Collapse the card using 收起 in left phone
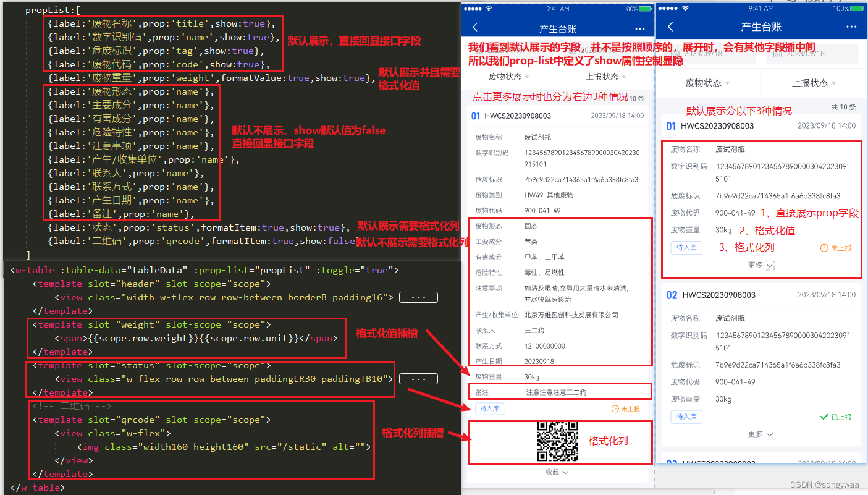This screenshot has width=868, height=495. (557, 472)
